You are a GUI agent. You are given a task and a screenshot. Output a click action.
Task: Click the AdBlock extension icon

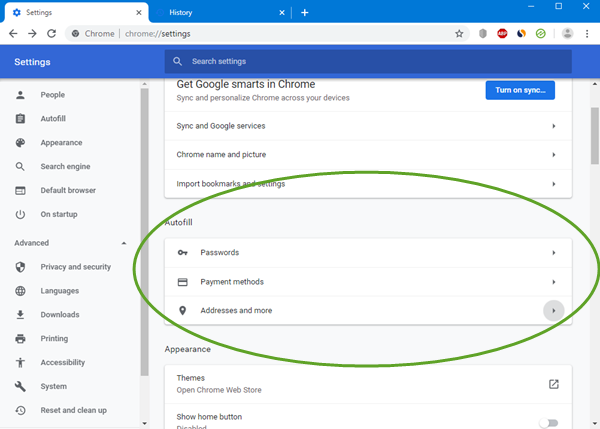(x=503, y=33)
